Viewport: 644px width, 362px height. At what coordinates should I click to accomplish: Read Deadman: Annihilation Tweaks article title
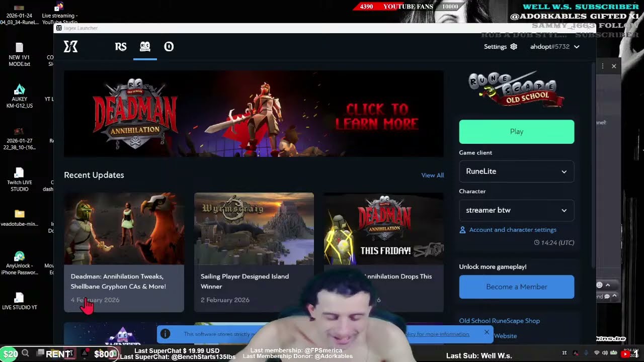(x=118, y=282)
